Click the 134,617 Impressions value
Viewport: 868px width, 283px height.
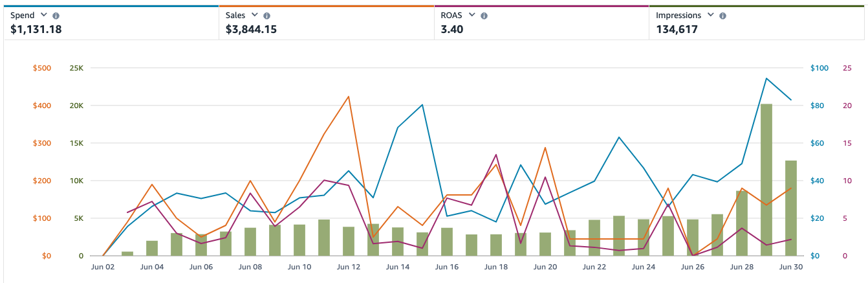click(677, 29)
